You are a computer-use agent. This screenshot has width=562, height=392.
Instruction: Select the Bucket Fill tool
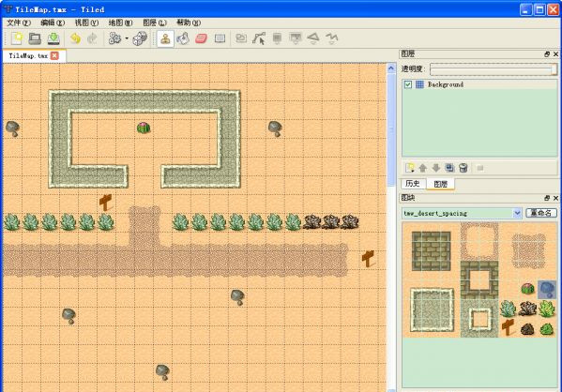183,38
